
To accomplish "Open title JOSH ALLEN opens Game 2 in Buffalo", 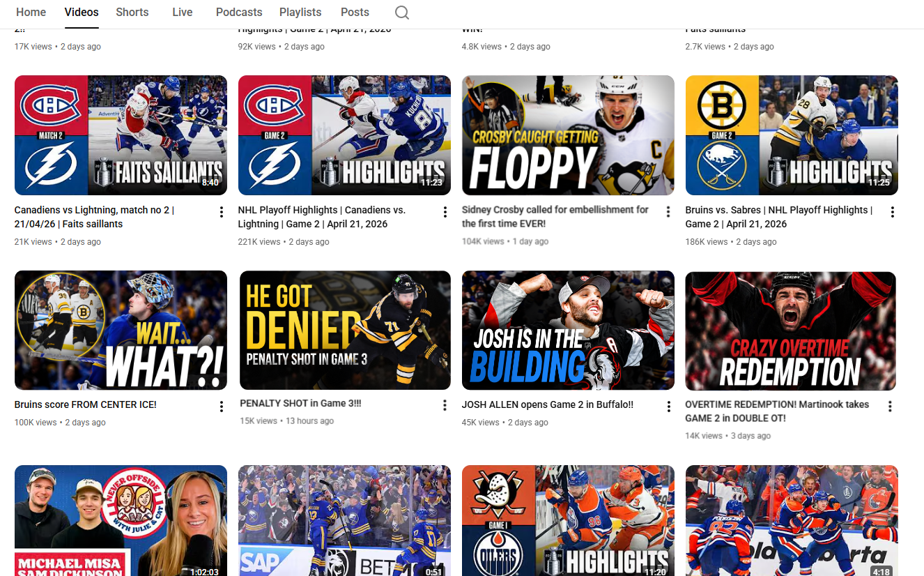I will click(548, 404).
